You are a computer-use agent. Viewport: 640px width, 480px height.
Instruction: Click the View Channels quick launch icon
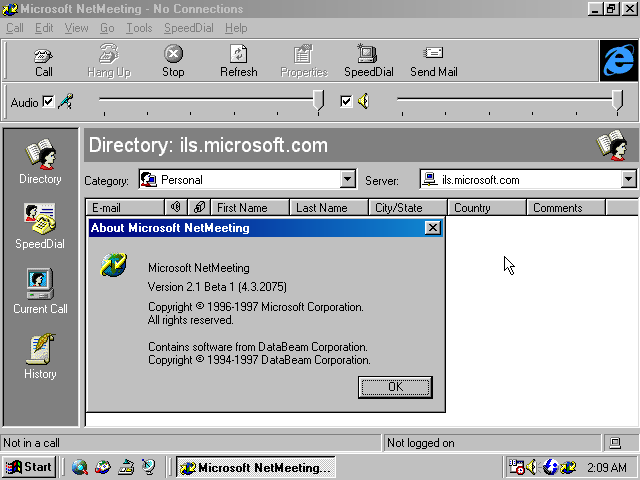[149, 467]
